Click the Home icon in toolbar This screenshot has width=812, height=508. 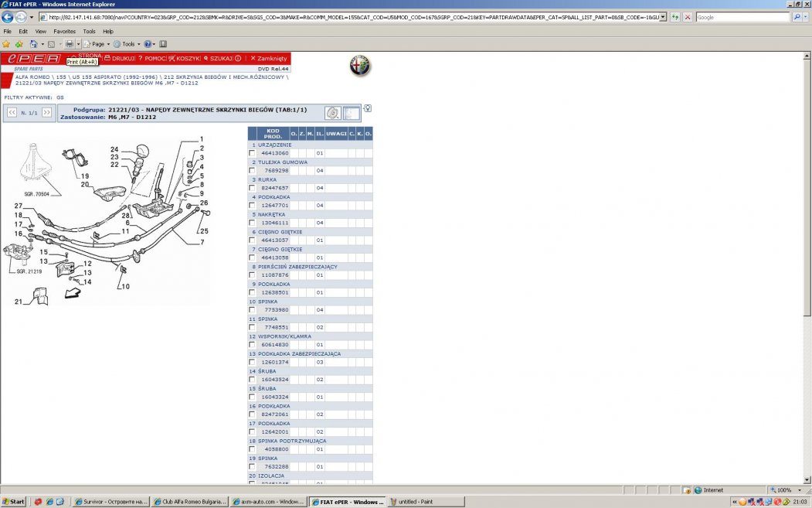point(32,44)
